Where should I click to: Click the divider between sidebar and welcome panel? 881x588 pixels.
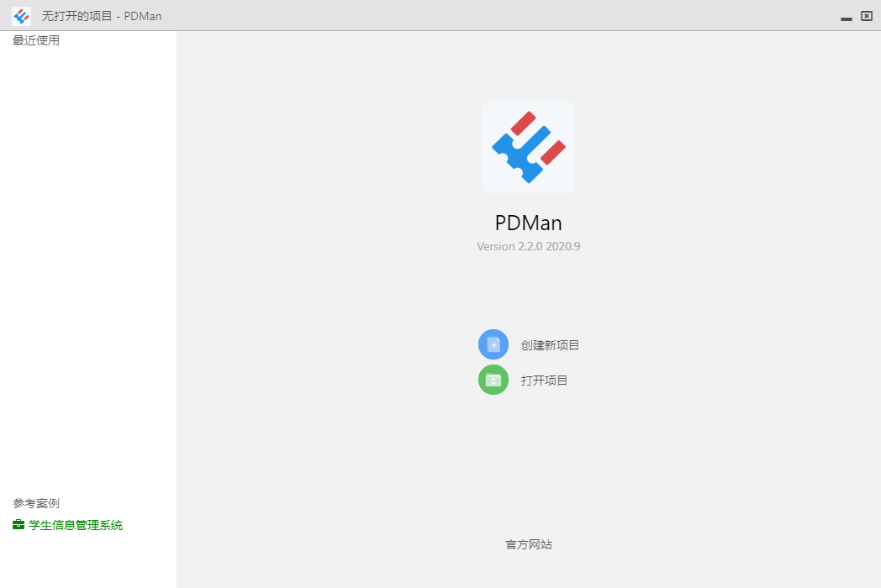tap(177, 309)
